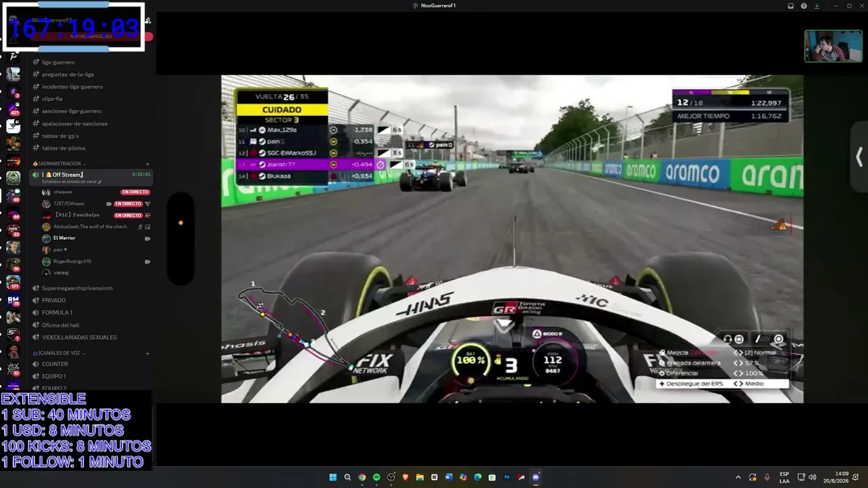The image size is (868, 488).
Task: Open Brave browser from the taskbar
Action: [x=406, y=477]
